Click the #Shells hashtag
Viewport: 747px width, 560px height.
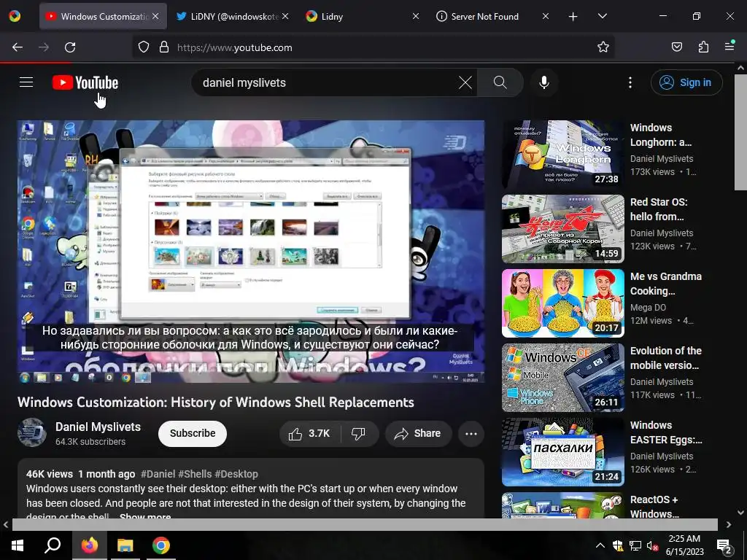tap(195, 474)
